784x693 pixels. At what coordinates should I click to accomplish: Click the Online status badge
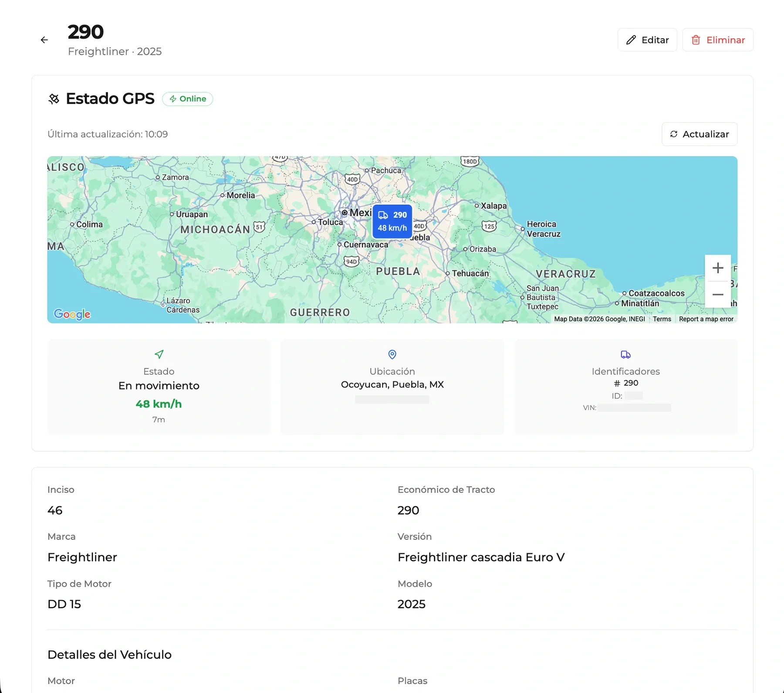pyautogui.click(x=187, y=99)
